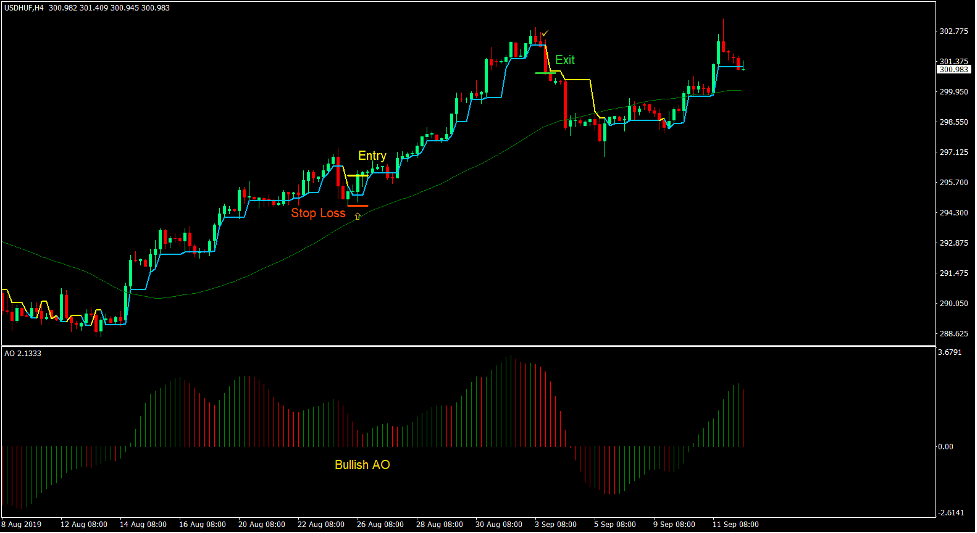977x533 pixels.
Task: Click the up-arrow buy signal icon below Stop Loss
Action: coord(357,215)
